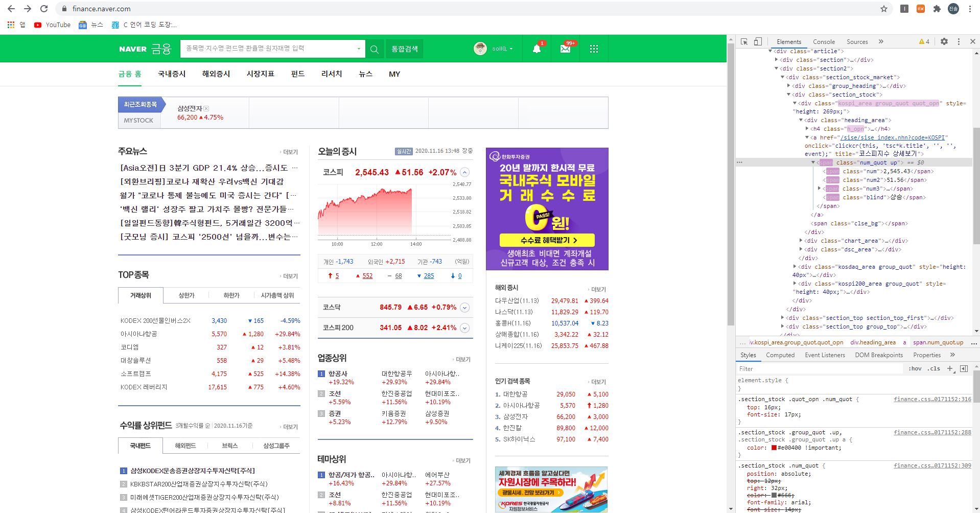Show more DevTools tabs chevron
Viewport: 980px width, 513px height.
point(881,42)
